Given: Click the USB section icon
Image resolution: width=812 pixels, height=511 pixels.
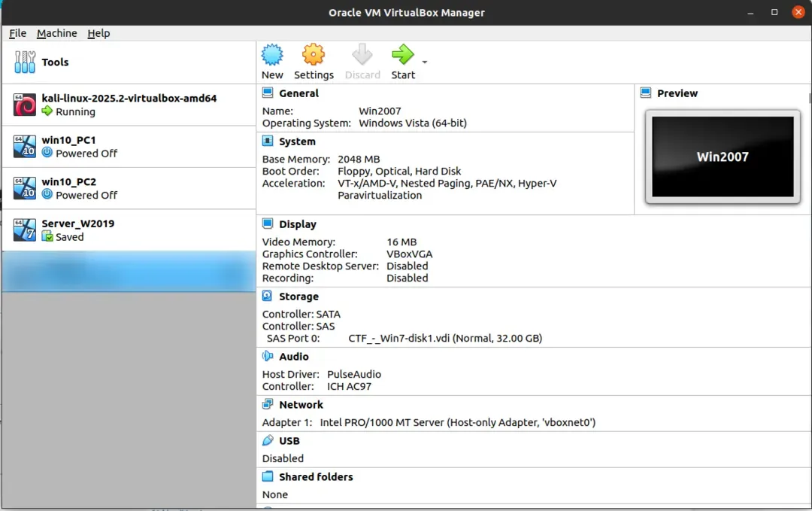Looking at the screenshot, I should click(x=267, y=440).
